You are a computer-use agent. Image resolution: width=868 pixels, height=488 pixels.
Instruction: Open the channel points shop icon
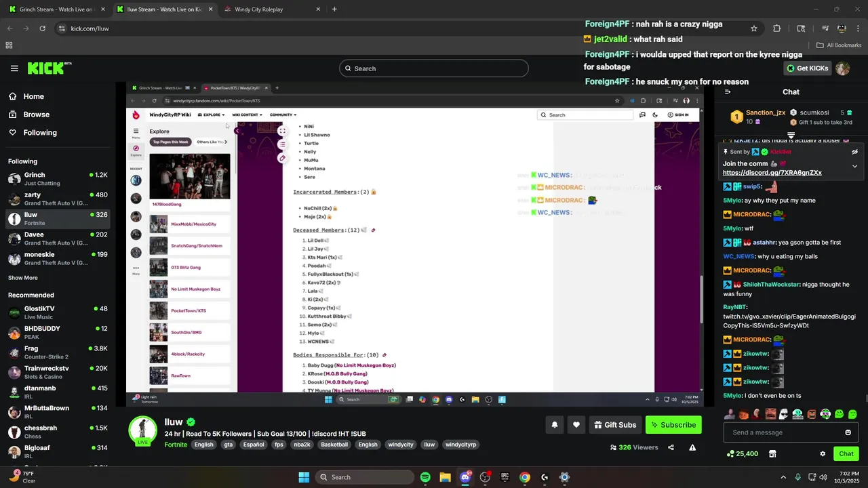(772, 453)
